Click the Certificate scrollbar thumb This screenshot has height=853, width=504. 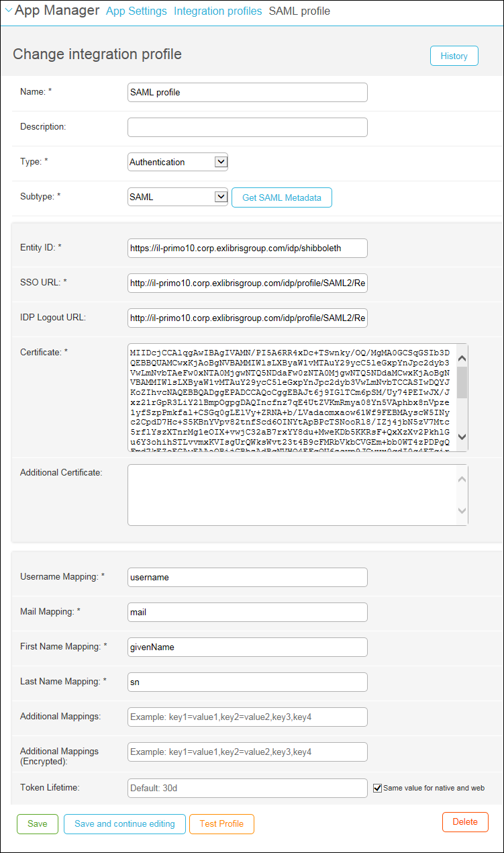(462, 383)
